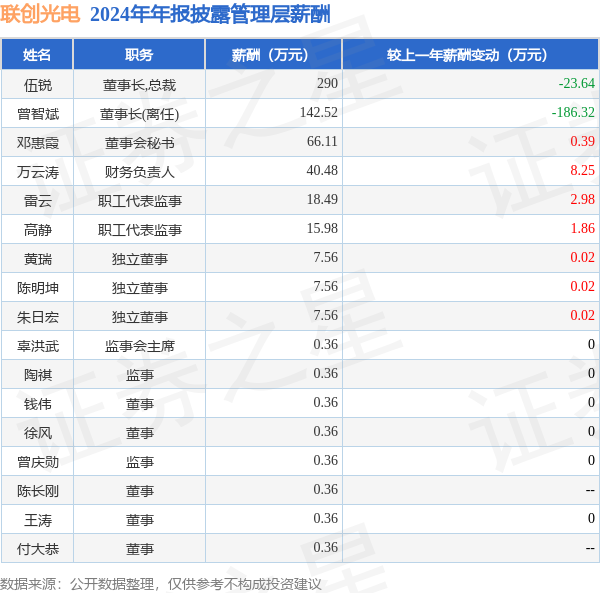This screenshot has height=593, width=600.
Task: Click the 0.02 change in 陈明坤's row
Action: [582, 286]
